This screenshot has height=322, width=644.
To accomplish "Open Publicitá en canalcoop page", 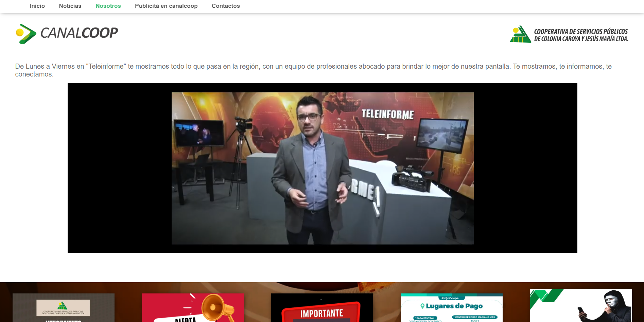I will (166, 6).
